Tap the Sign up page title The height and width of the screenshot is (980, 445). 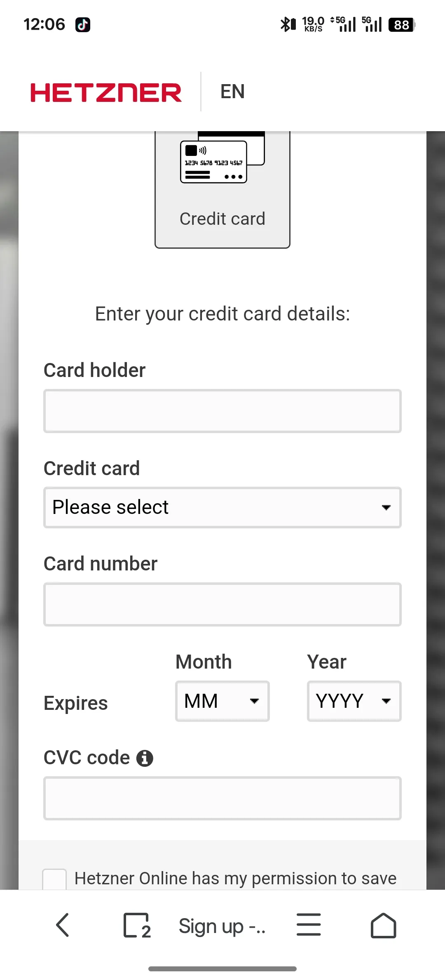[x=222, y=926]
